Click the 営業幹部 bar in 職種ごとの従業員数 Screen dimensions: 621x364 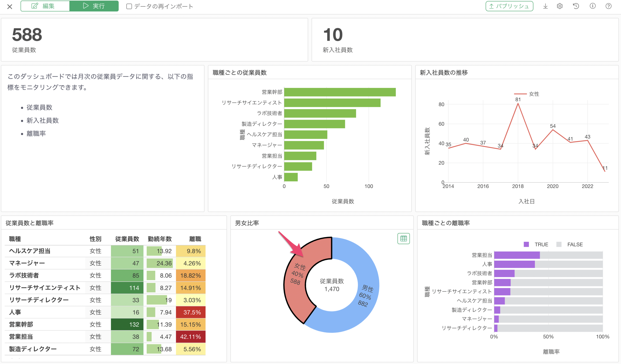point(340,92)
